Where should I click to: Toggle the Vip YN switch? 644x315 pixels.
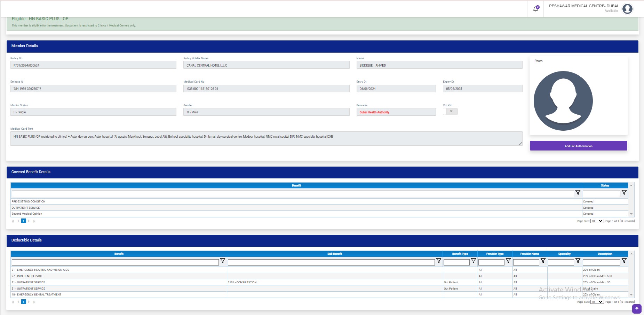450,112
